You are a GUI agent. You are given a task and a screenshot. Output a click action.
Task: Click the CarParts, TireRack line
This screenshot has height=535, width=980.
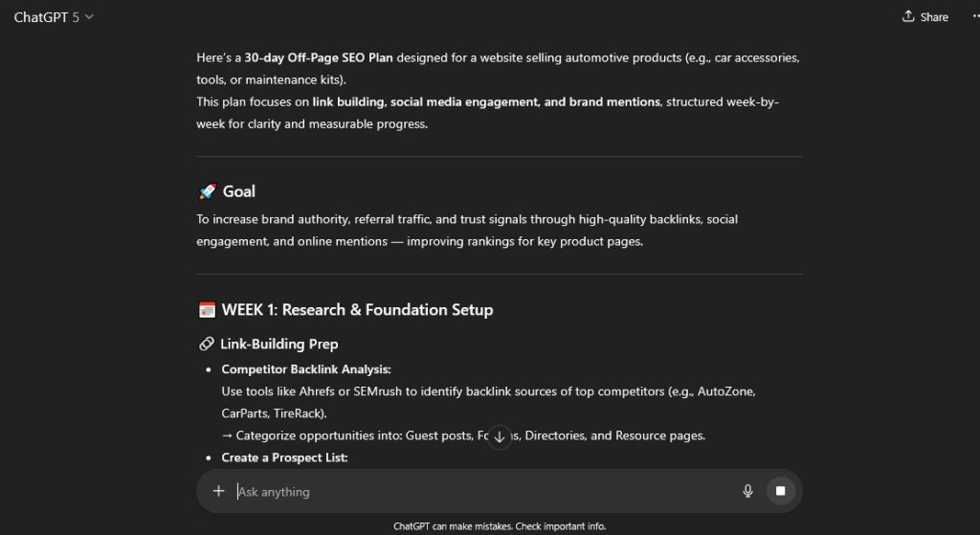tap(274, 413)
